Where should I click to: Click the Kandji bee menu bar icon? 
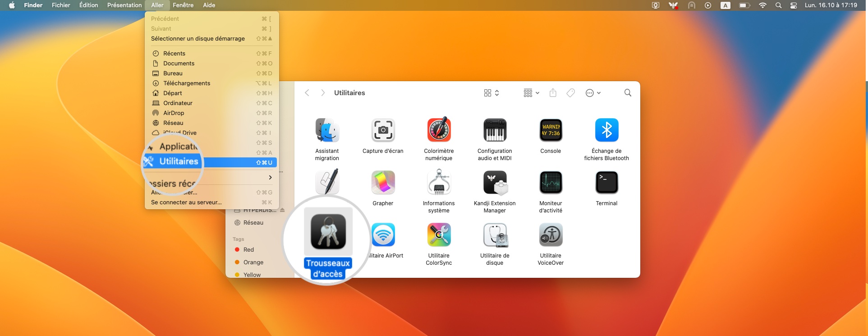pyautogui.click(x=673, y=5)
